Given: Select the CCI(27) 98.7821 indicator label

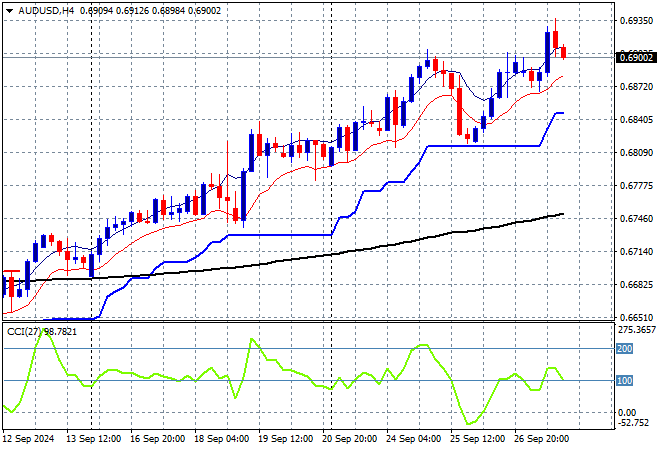Looking at the screenshot, I should pos(42,332).
